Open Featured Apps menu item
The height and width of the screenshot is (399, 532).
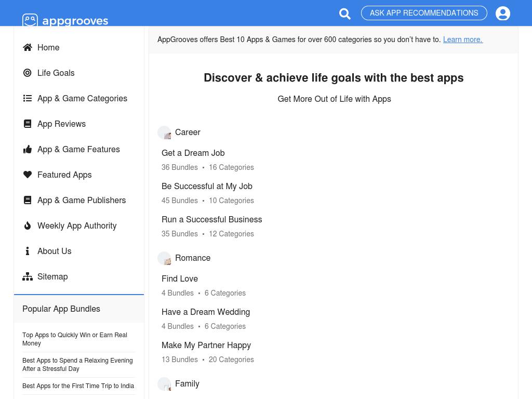[x=64, y=175]
